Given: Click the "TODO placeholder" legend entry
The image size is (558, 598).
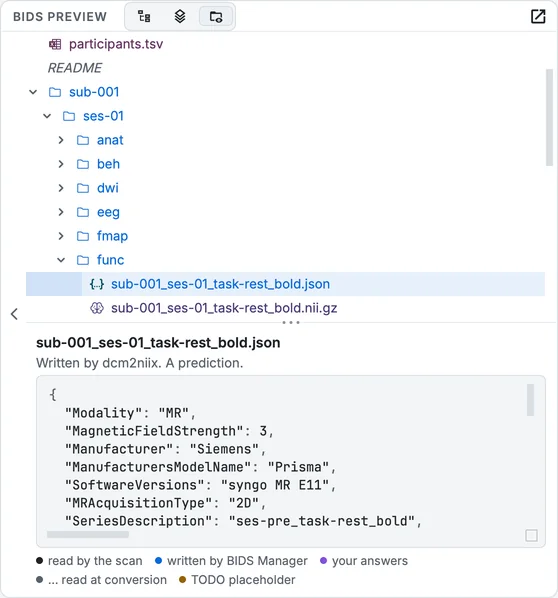Looking at the screenshot, I should point(237,580).
